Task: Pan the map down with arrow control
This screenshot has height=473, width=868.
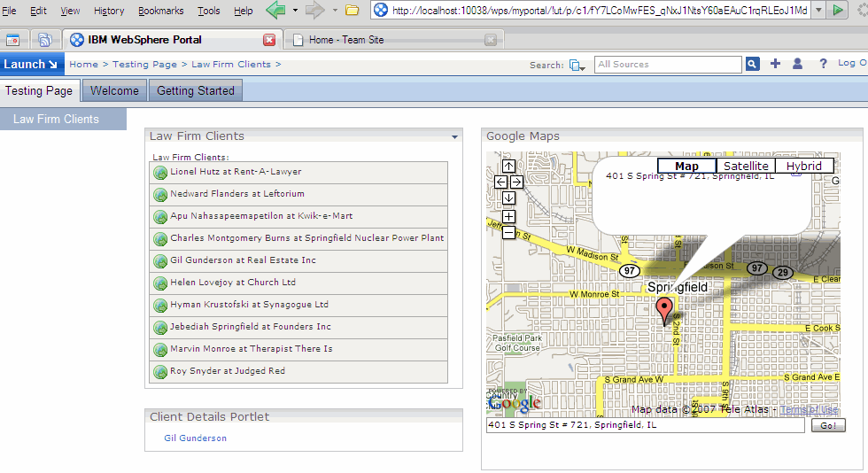Action: (508, 198)
